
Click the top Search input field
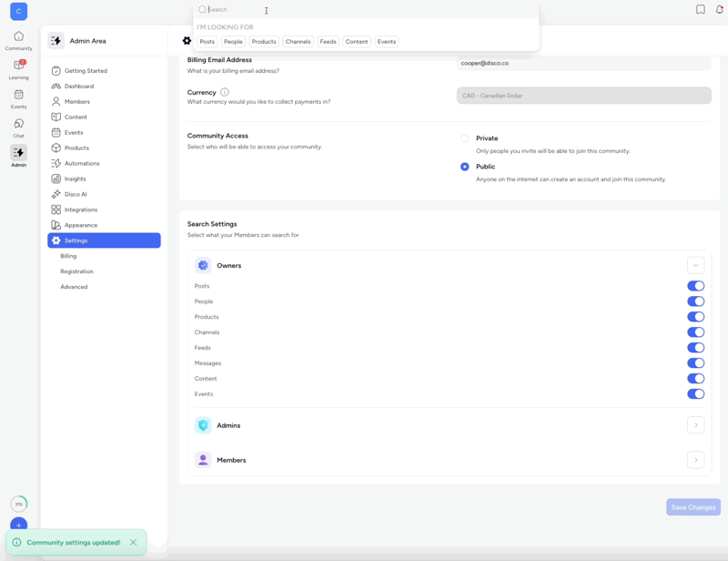point(366,9)
